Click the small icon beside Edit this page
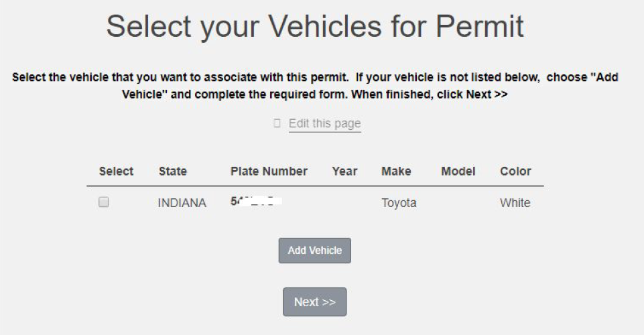The image size is (644, 335). coord(277,124)
